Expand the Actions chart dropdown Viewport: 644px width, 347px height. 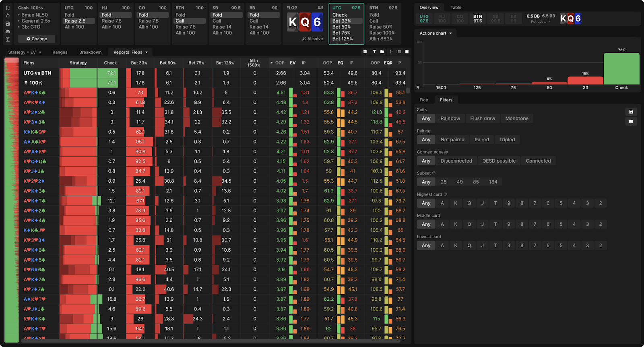click(436, 33)
